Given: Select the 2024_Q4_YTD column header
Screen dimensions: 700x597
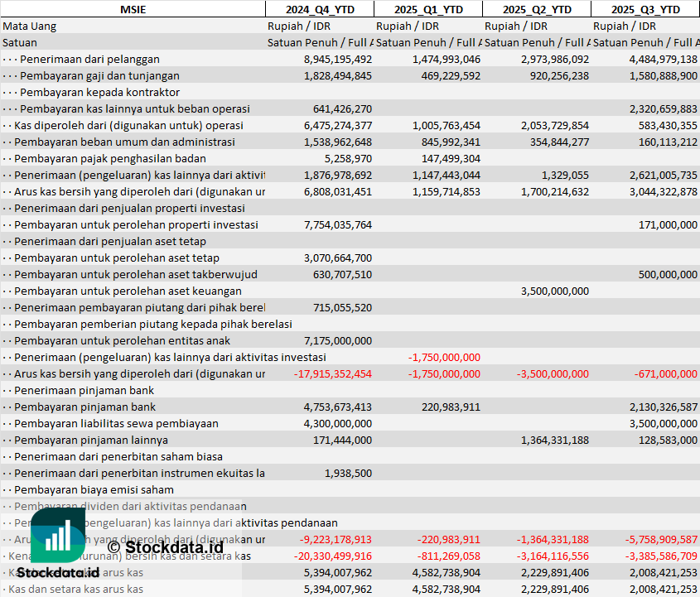Looking at the screenshot, I should point(319,9).
